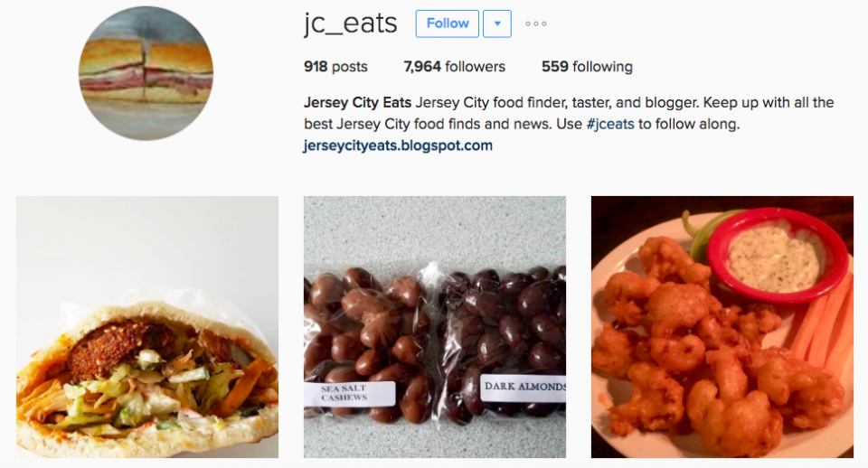The image size is (868, 468).
Task: Click the jc_eats username heading
Action: point(351,24)
